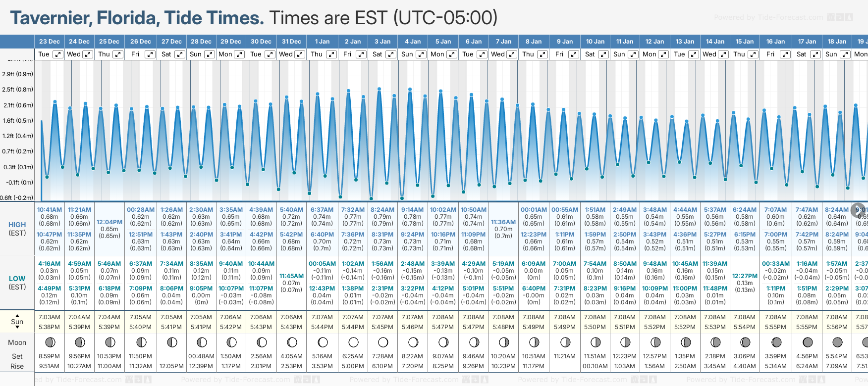Viewport: 868px width, 386px height.
Task: Expand Wednesday 7 Jan column
Action: (512, 54)
